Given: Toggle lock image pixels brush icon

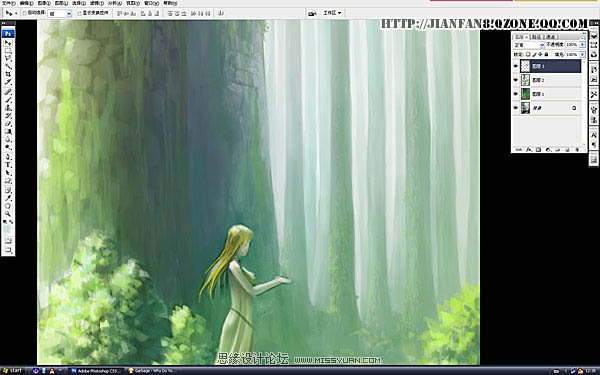Looking at the screenshot, I should (534, 54).
